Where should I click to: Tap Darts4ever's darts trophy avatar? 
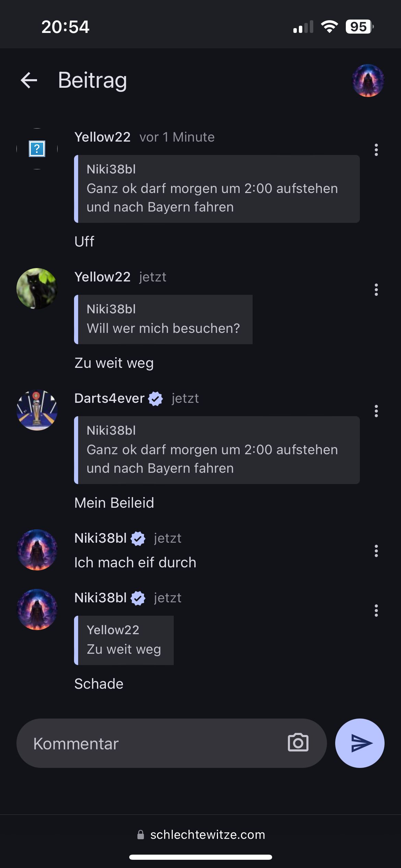(x=37, y=410)
